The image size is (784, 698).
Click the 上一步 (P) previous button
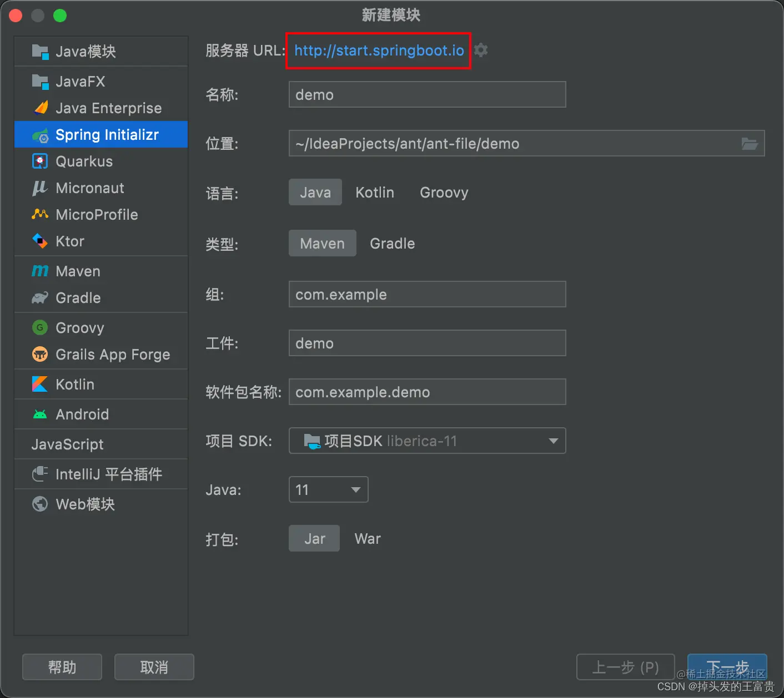pyautogui.click(x=626, y=667)
